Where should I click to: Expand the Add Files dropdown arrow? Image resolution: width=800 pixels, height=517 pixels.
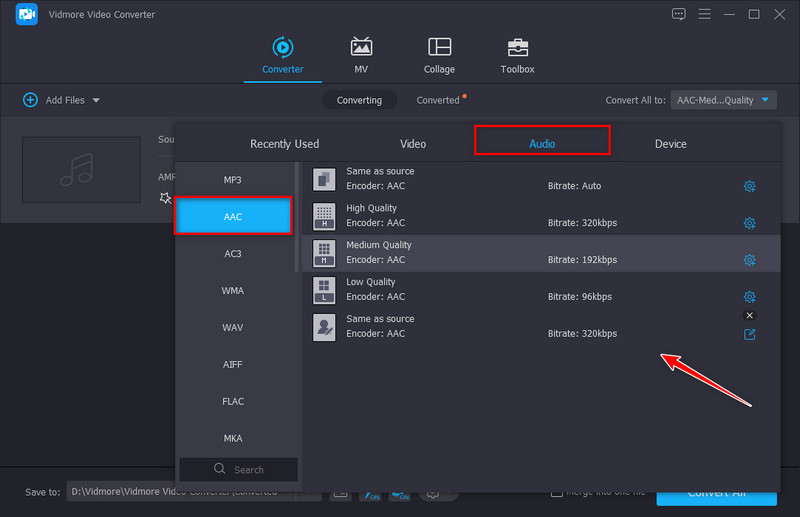coord(96,100)
